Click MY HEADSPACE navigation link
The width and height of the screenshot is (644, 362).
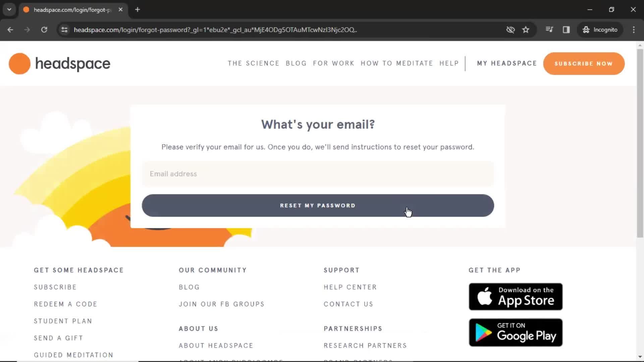[x=506, y=63]
